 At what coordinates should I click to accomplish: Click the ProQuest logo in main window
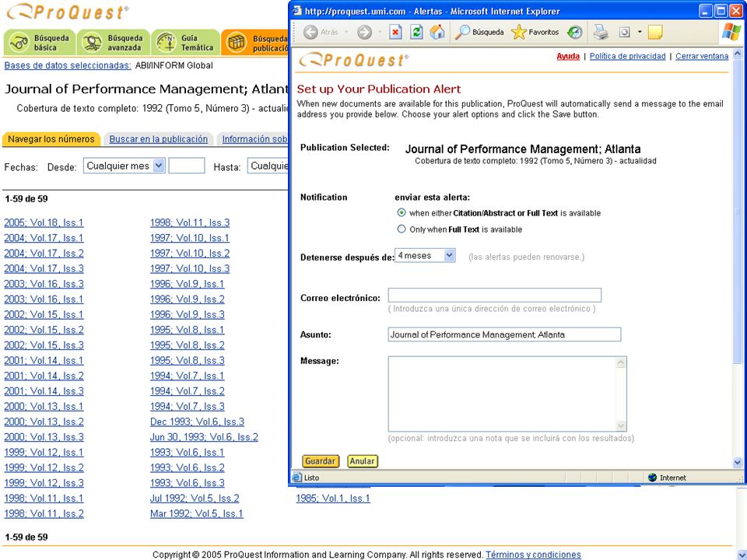67,12
